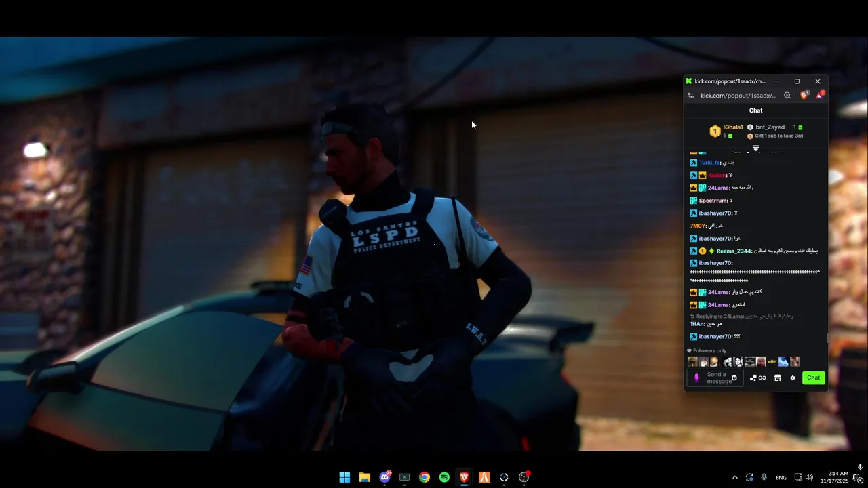868x488 pixels.
Task: Open OBS Studio from the taskbar
Action: tap(524, 477)
